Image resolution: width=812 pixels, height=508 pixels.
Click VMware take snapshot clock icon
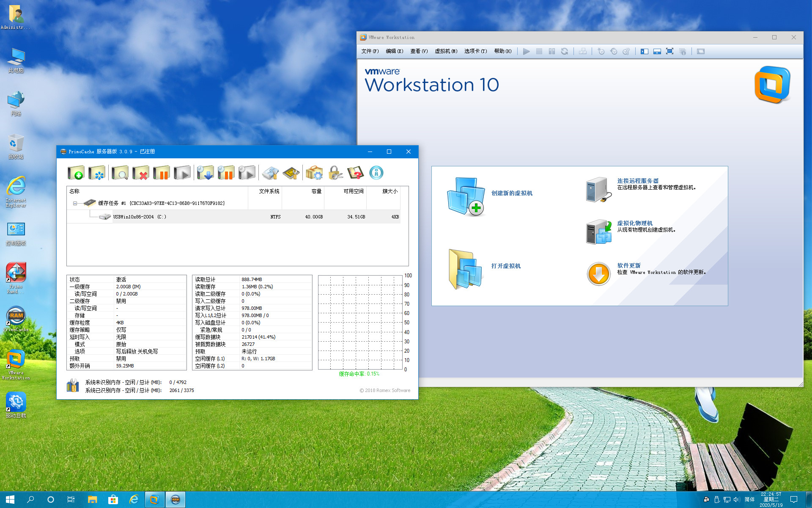(x=601, y=51)
